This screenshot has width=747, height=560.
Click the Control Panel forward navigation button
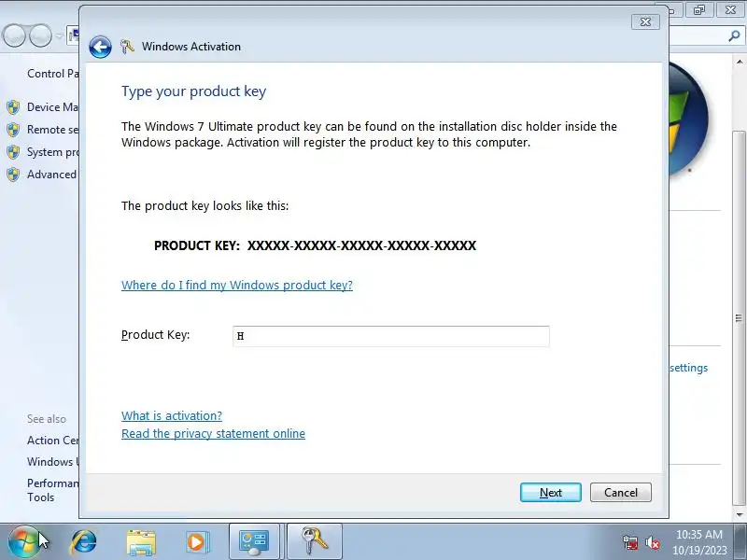coord(40,35)
